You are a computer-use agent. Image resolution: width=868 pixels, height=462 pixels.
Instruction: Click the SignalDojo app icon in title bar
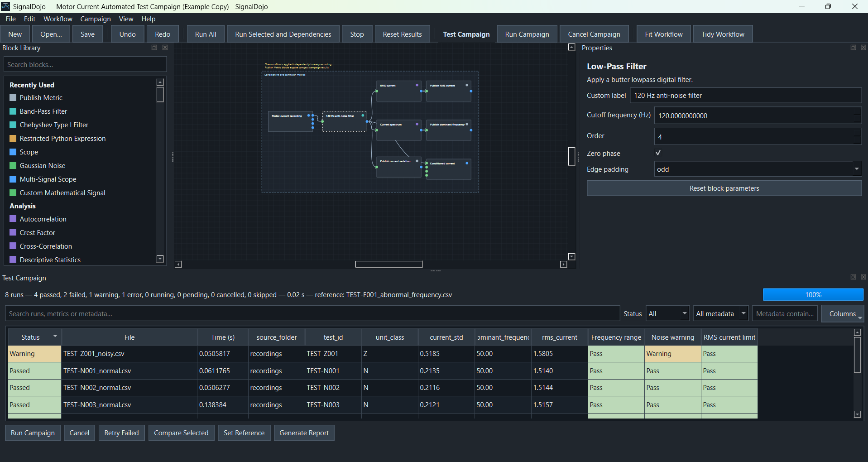[5, 6]
